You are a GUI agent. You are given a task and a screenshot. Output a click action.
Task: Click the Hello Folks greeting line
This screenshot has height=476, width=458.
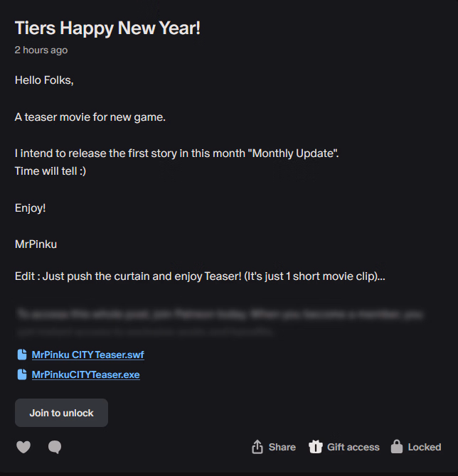[44, 80]
